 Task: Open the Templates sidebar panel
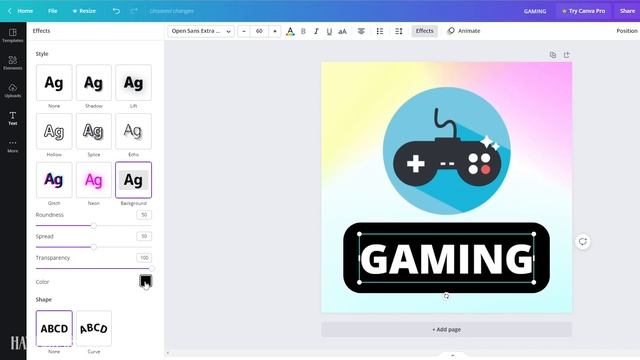coord(13,36)
